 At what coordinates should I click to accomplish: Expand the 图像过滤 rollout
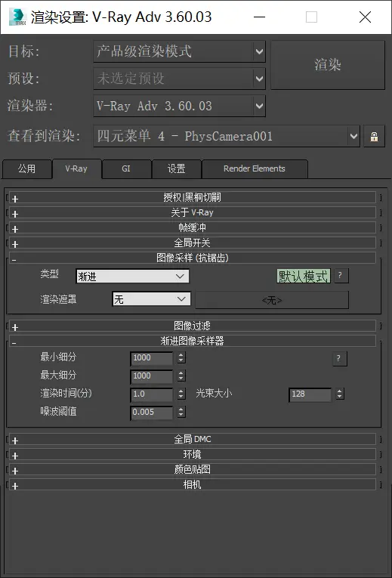pyautogui.click(x=193, y=326)
